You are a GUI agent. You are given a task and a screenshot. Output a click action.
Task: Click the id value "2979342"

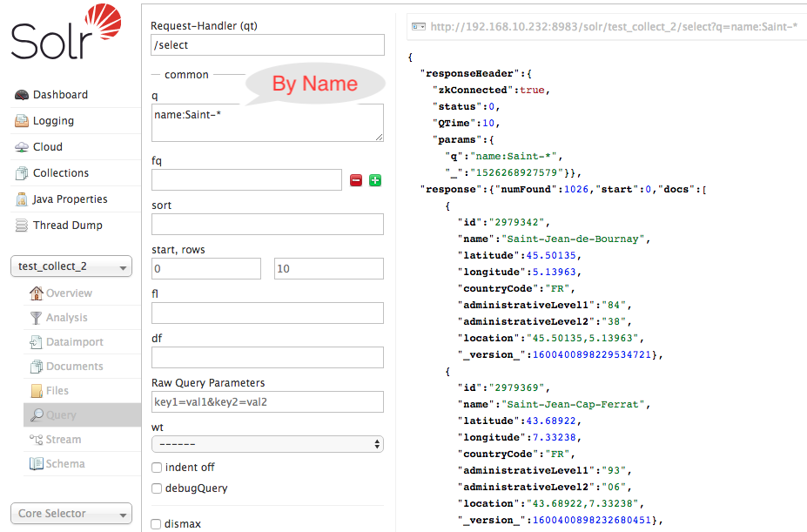[517, 223]
